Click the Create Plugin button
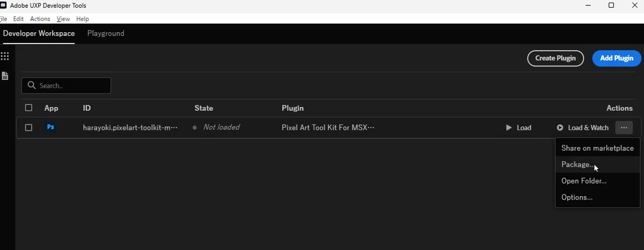Image resolution: width=644 pixels, height=250 pixels. [555, 58]
